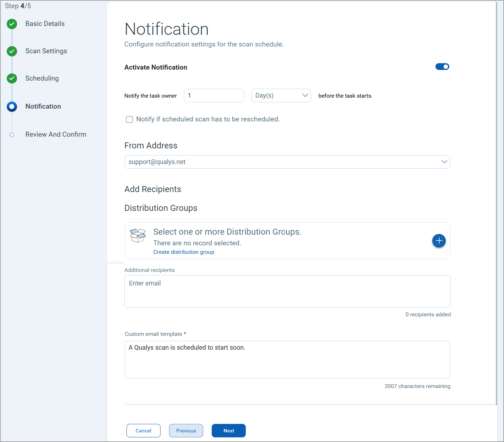The height and width of the screenshot is (442, 504).
Task: Go to the Scheduling step
Action: point(42,78)
